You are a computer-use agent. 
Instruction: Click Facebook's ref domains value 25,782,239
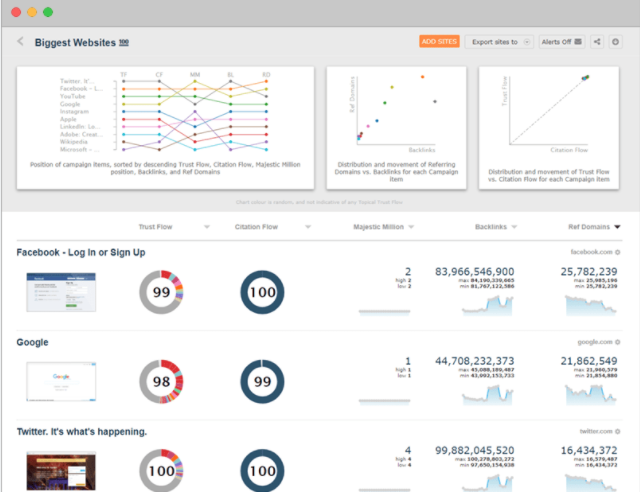(589, 272)
